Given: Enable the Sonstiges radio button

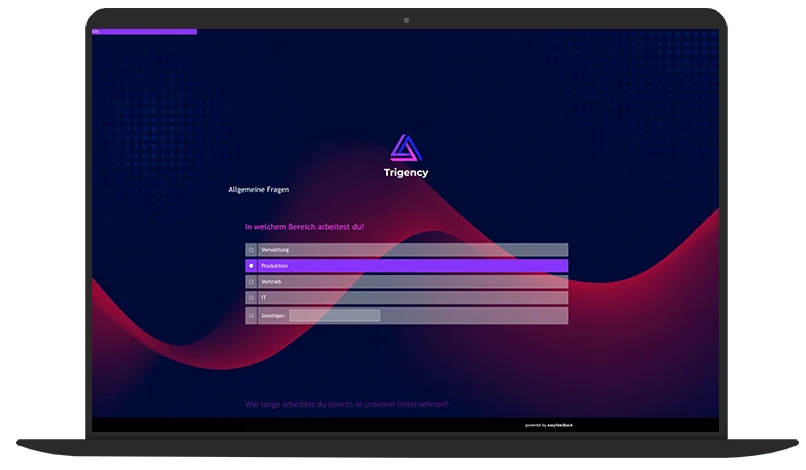Looking at the screenshot, I should pos(251,315).
